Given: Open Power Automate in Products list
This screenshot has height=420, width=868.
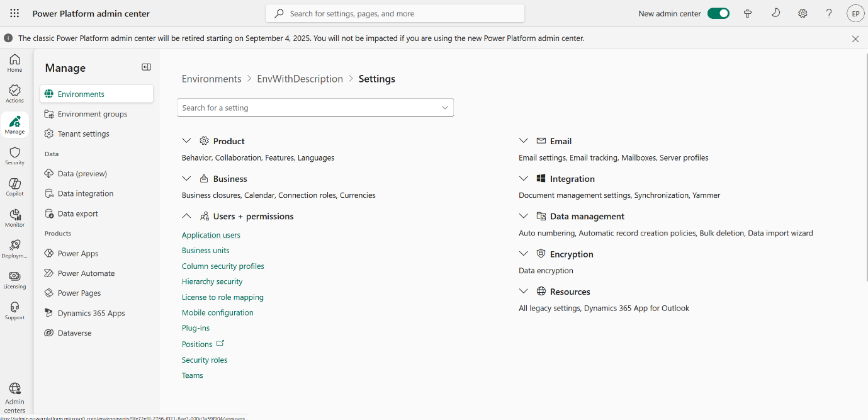Looking at the screenshot, I should coord(86,273).
